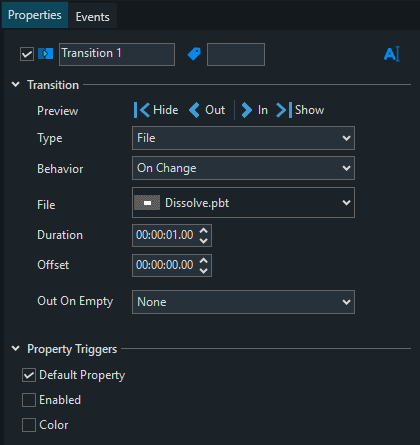Increase the Duration value with up arrow

point(204,230)
